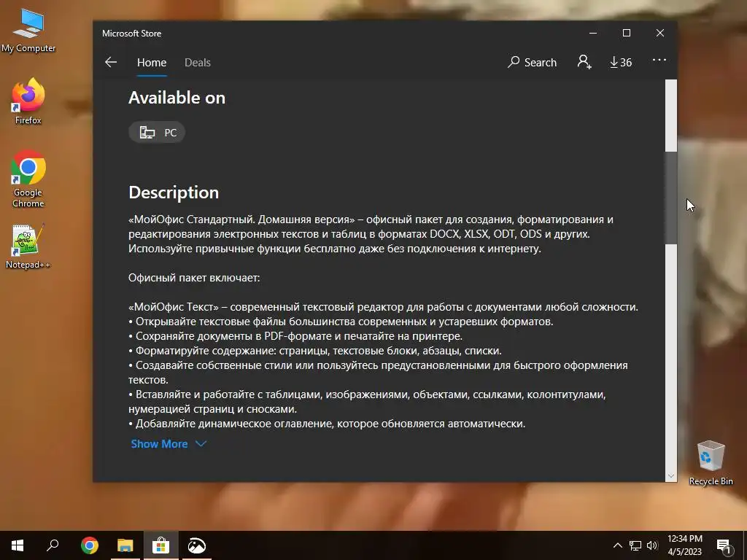Open the Windows Start menu
Viewport: 747px width, 560px height.
point(18,545)
